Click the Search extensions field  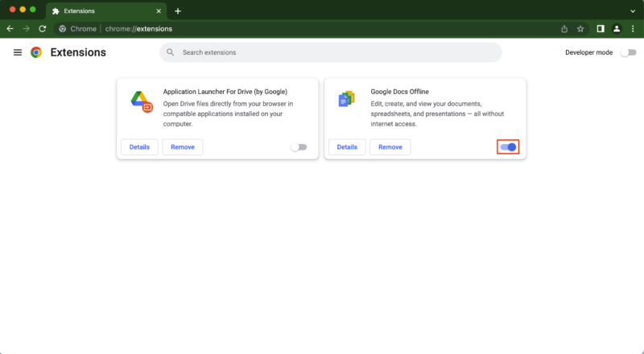(330, 52)
